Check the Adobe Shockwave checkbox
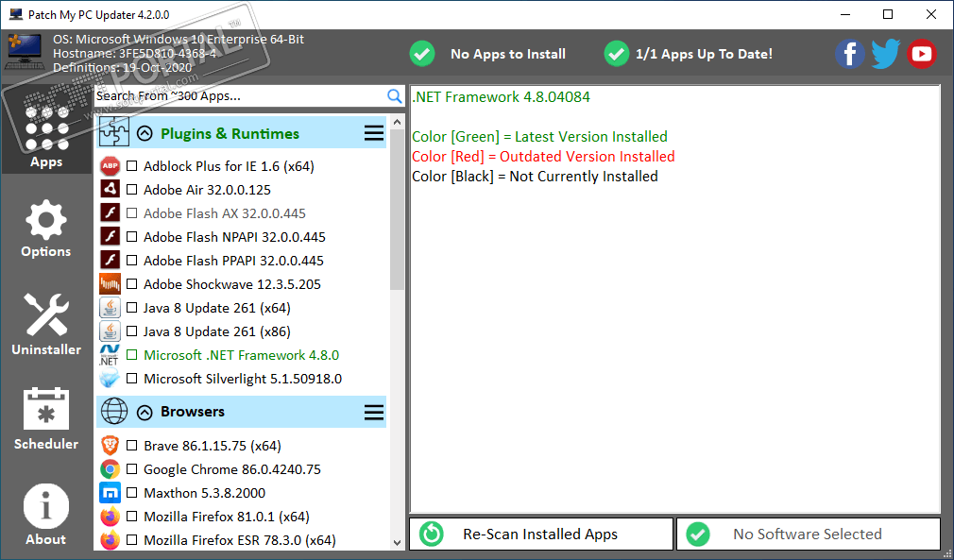This screenshot has height=560, width=954. tap(131, 284)
